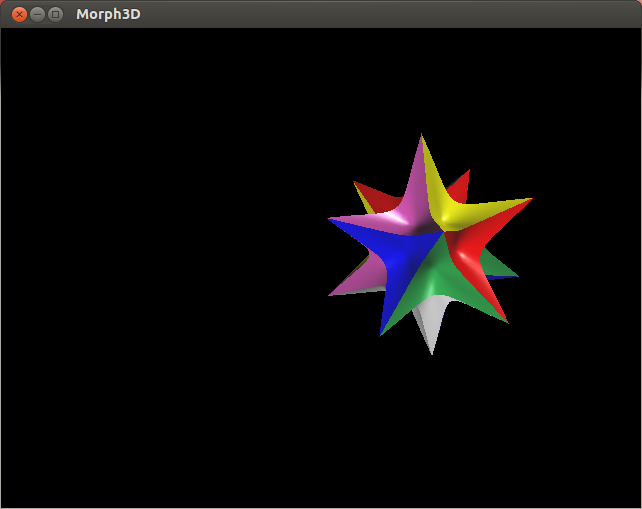
Task: Click the center point where star colors meet
Action: [443, 234]
